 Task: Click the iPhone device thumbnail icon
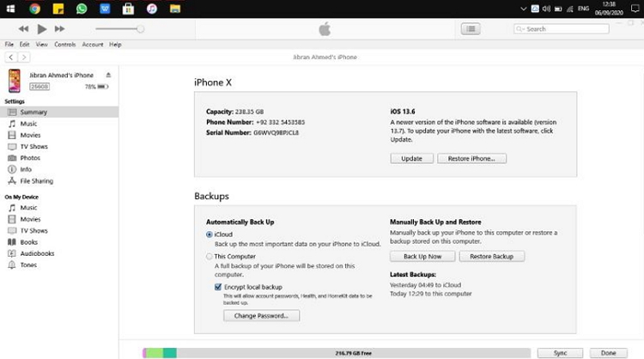[15, 81]
